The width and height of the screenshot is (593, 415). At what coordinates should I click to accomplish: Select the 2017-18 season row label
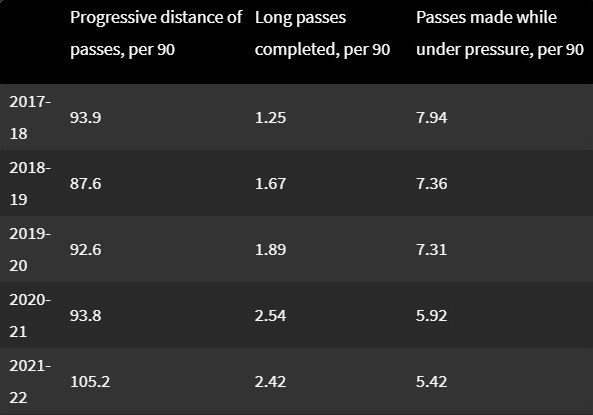tap(30, 117)
